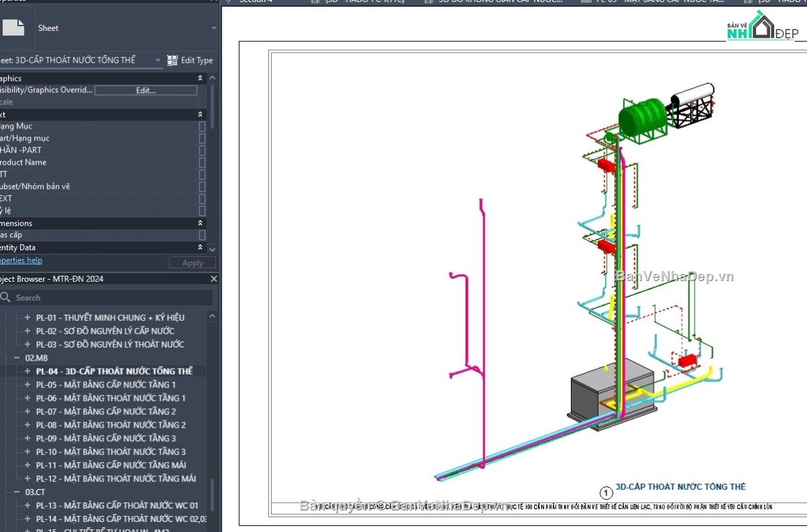Collapse the 02.MB tree group
The width and height of the screenshot is (807, 532).
[x=17, y=358]
